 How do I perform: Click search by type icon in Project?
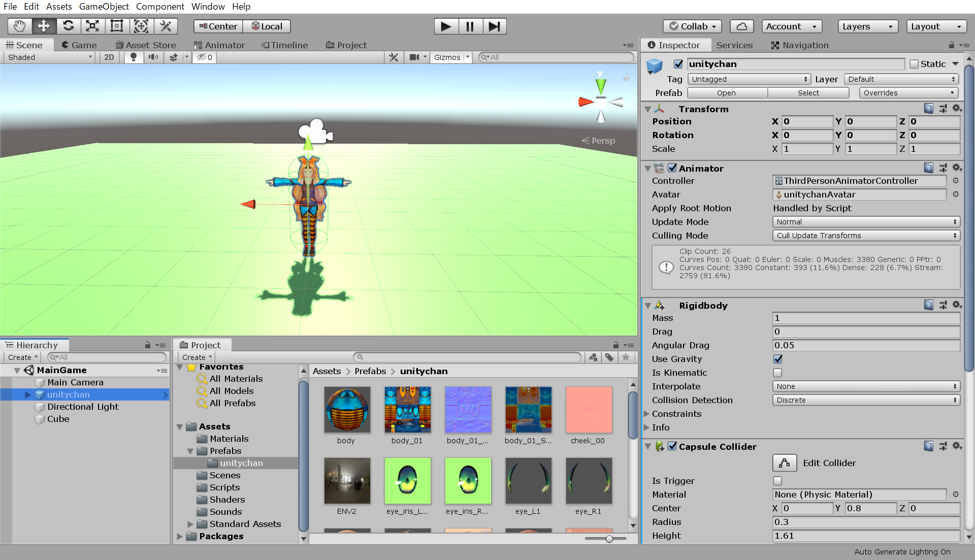click(x=593, y=357)
